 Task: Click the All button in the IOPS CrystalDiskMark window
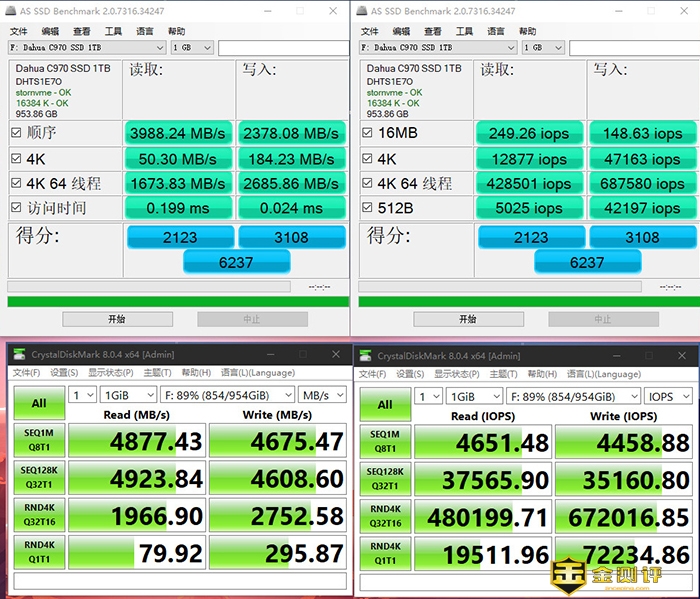pyautogui.click(x=385, y=404)
